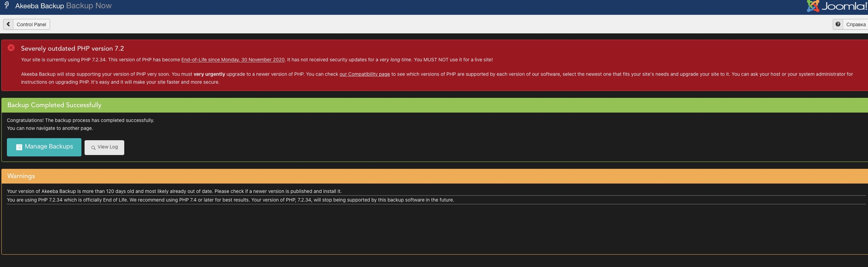Click the back chevron beside Control Panel
The width and height of the screenshot is (868, 267).
click(x=8, y=24)
